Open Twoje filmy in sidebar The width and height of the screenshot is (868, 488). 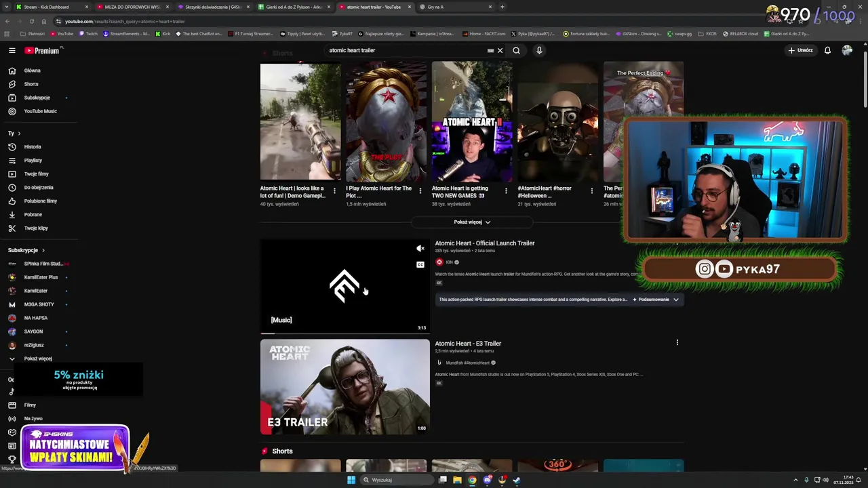point(37,174)
